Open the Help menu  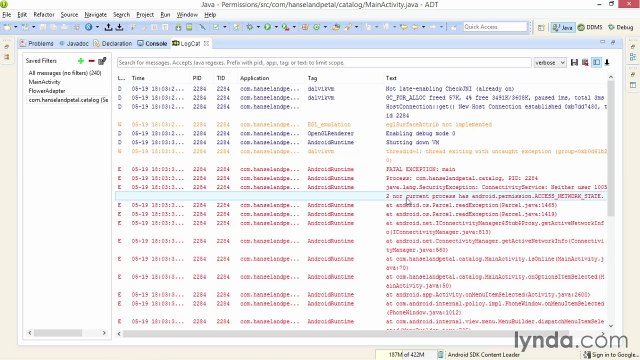point(210,15)
